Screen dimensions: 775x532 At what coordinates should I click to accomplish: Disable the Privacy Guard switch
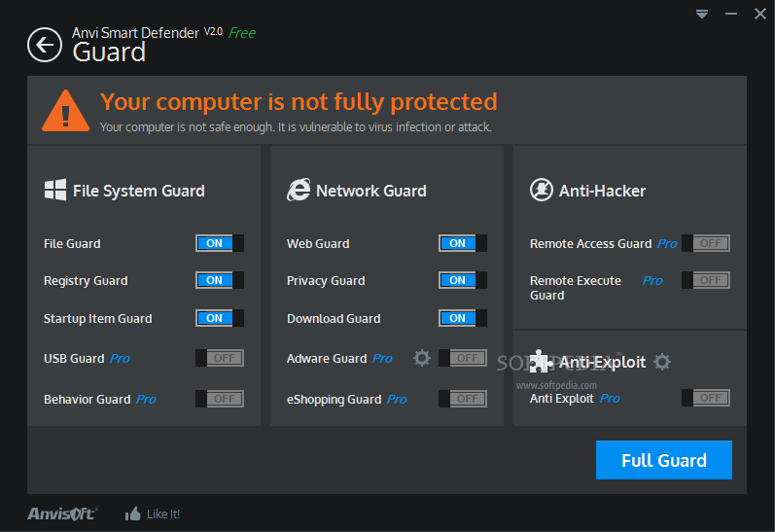pos(463,280)
